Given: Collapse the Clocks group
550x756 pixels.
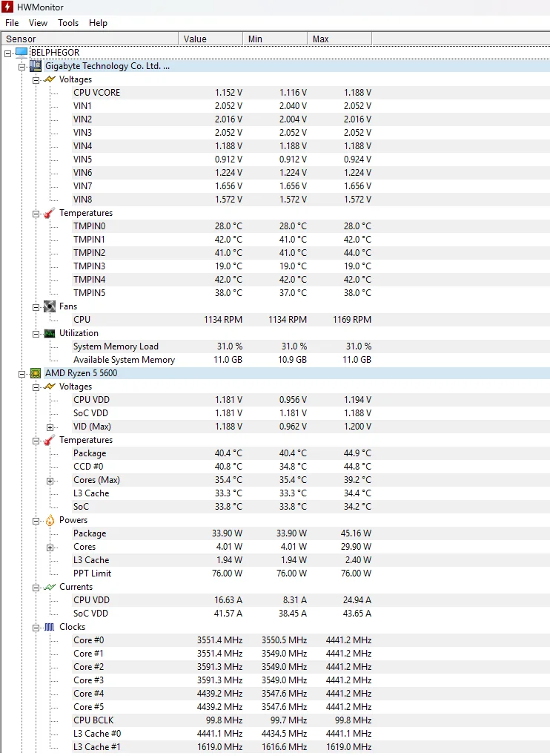Looking at the screenshot, I should 36,628.
